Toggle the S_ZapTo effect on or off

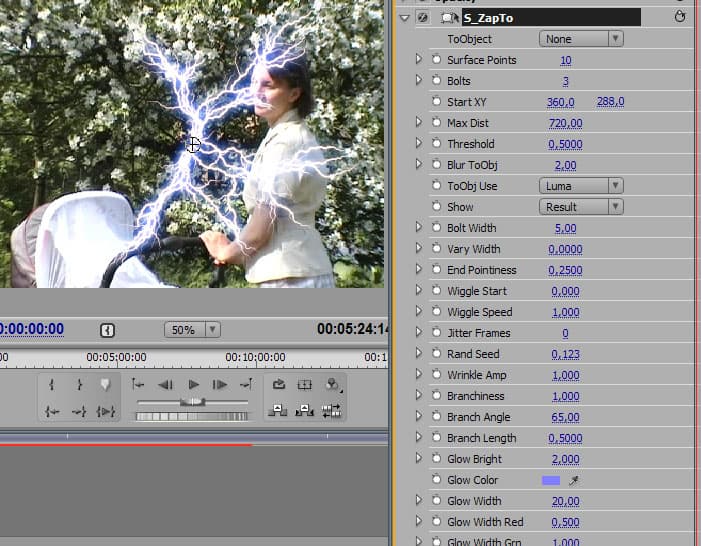pyautogui.click(x=422, y=18)
